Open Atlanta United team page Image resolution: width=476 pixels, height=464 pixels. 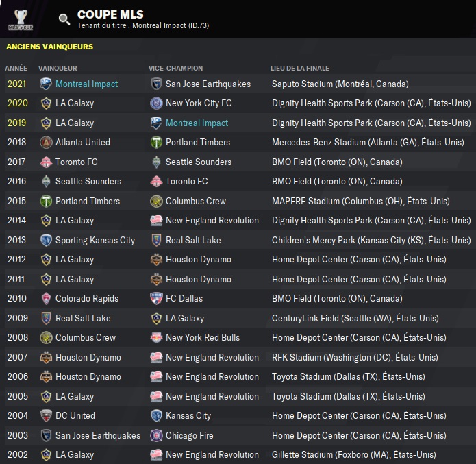pyautogui.click(x=83, y=142)
